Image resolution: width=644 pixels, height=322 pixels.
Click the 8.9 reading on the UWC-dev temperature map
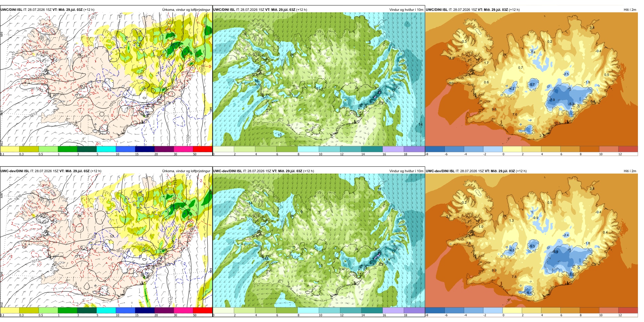coord(494,270)
